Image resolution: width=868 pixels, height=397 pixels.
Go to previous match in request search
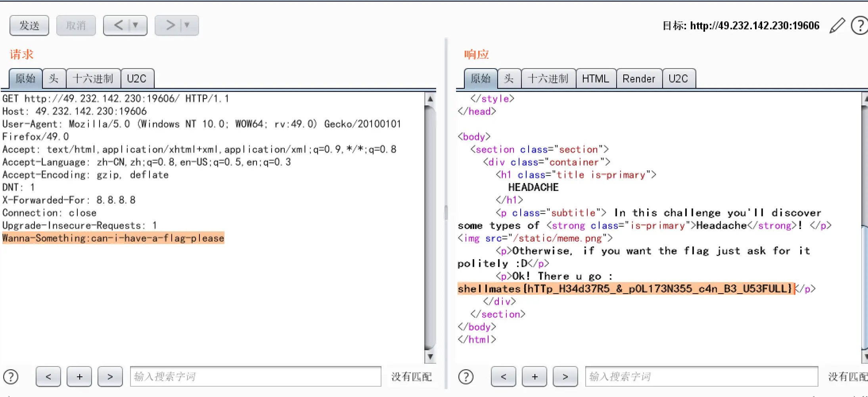coord(48,376)
